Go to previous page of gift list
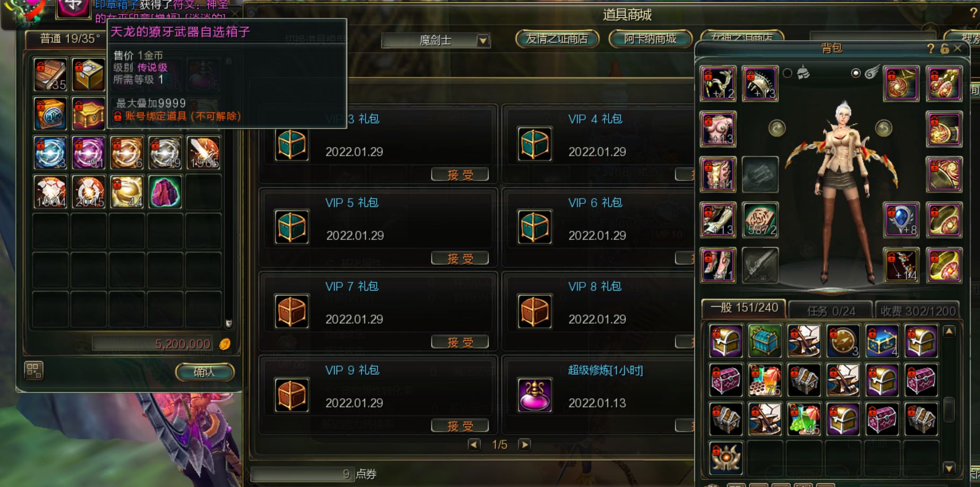Screen dimensions: 980x487 [474, 444]
